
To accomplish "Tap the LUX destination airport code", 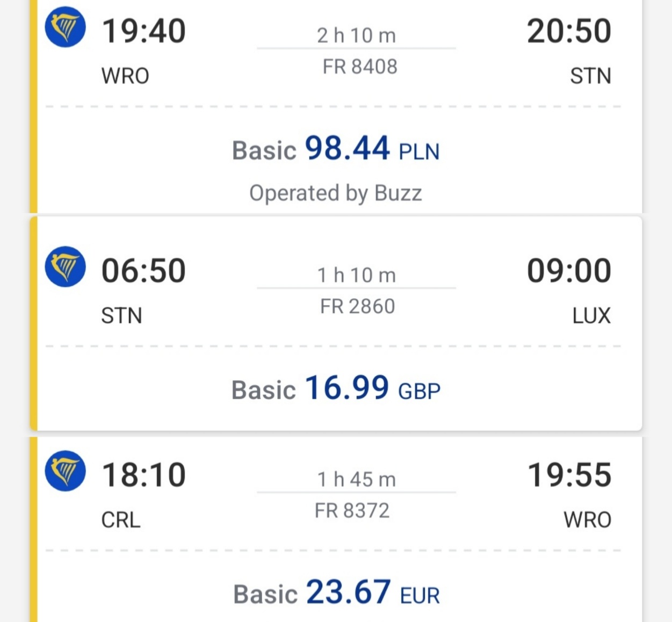I will tap(591, 316).
